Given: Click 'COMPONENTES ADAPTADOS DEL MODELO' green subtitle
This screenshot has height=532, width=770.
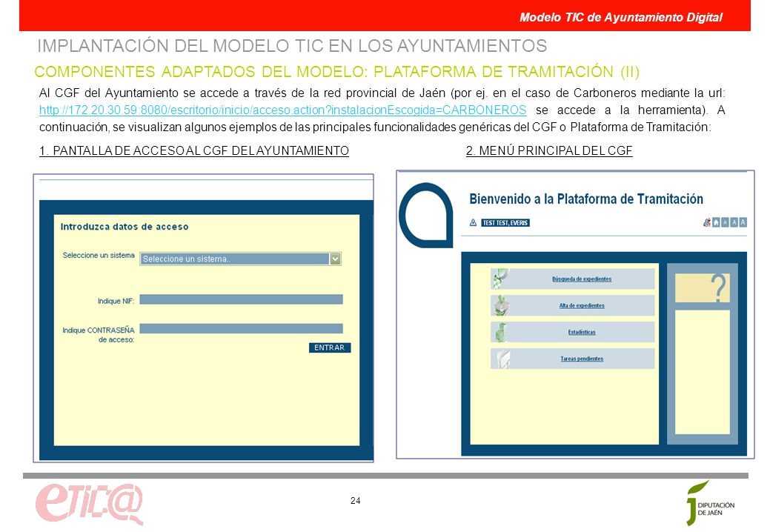Looking at the screenshot, I should [337, 72].
